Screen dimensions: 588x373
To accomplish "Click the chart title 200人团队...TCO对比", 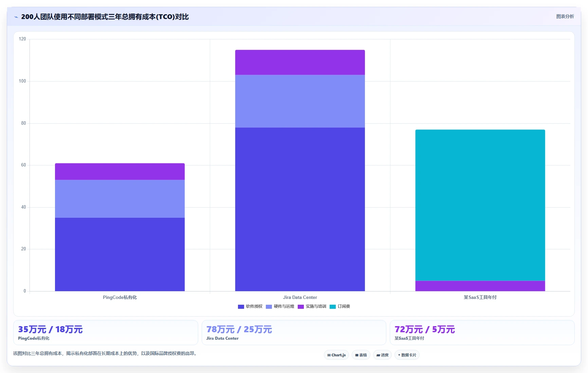I will pyautogui.click(x=105, y=17).
